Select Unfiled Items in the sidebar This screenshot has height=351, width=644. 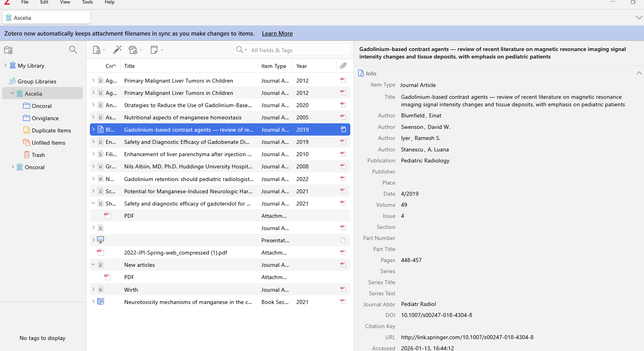[48, 143]
